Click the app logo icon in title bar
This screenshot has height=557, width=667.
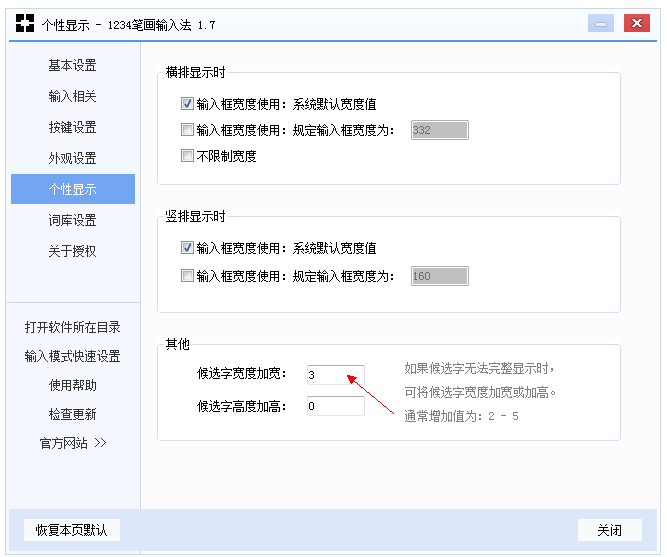tap(25, 23)
